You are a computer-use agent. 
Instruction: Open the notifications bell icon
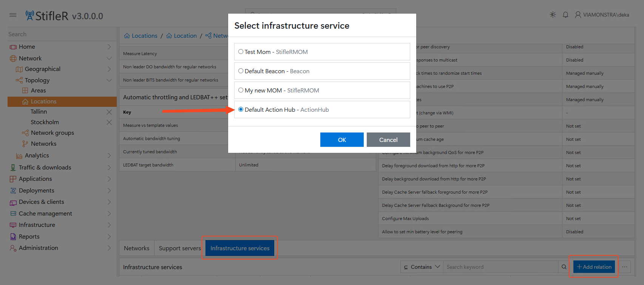pos(565,15)
